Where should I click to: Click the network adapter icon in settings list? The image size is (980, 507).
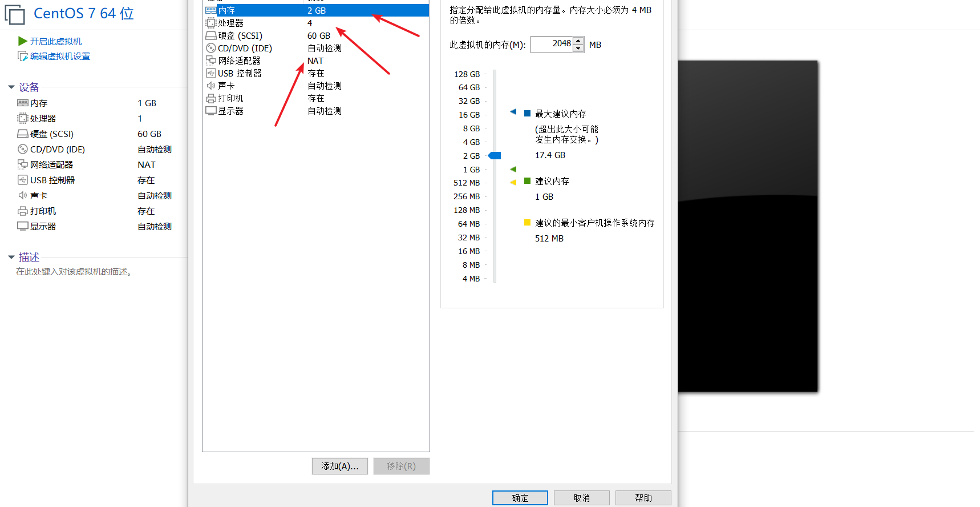pos(211,61)
